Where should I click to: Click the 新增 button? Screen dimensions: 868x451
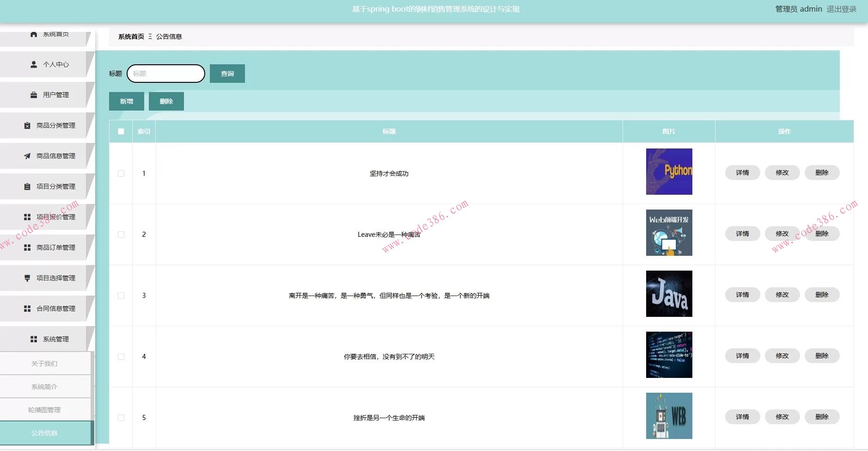coord(127,101)
